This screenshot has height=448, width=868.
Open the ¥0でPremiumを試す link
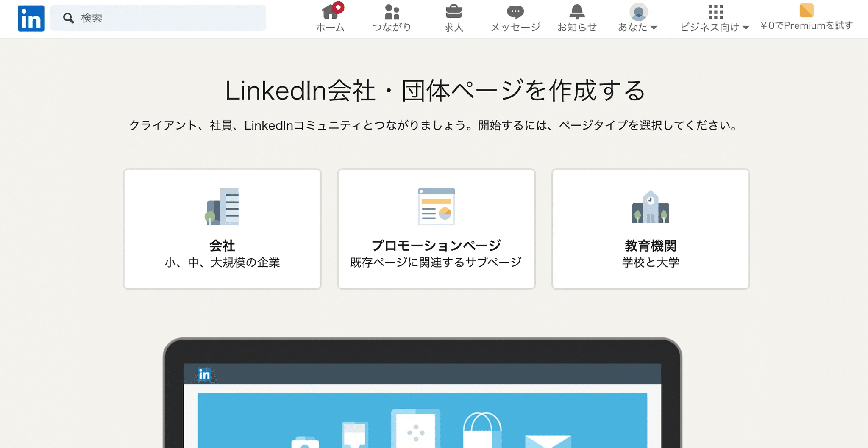[807, 25]
